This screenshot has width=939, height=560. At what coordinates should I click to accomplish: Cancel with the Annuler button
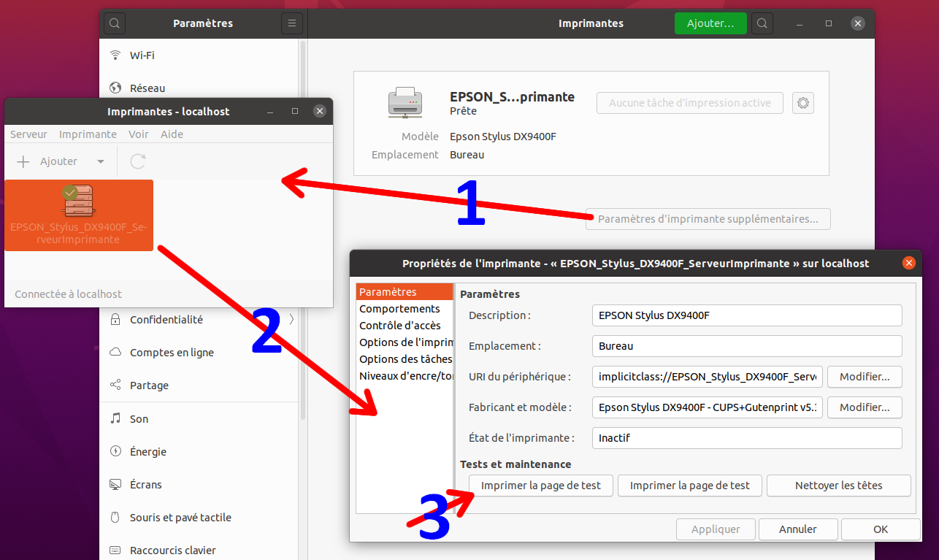(x=798, y=529)
